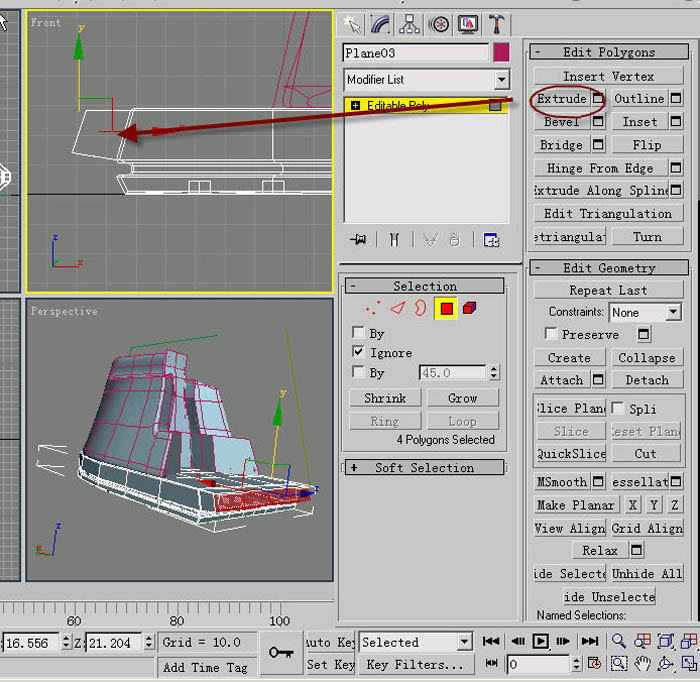
Task: Click the Pin Stack icon
Action: tap(358, 240)
